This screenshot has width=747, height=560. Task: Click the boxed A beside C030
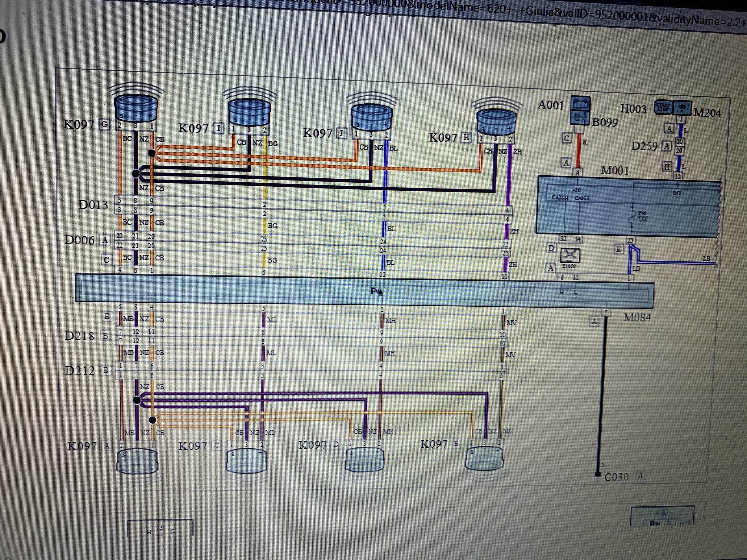click(x=640, y=476)
